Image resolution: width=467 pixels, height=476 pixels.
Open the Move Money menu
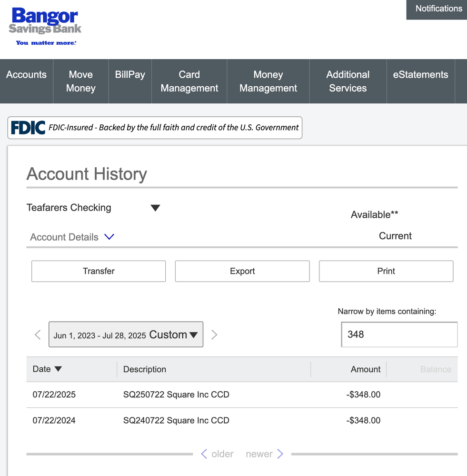point(81,81)
